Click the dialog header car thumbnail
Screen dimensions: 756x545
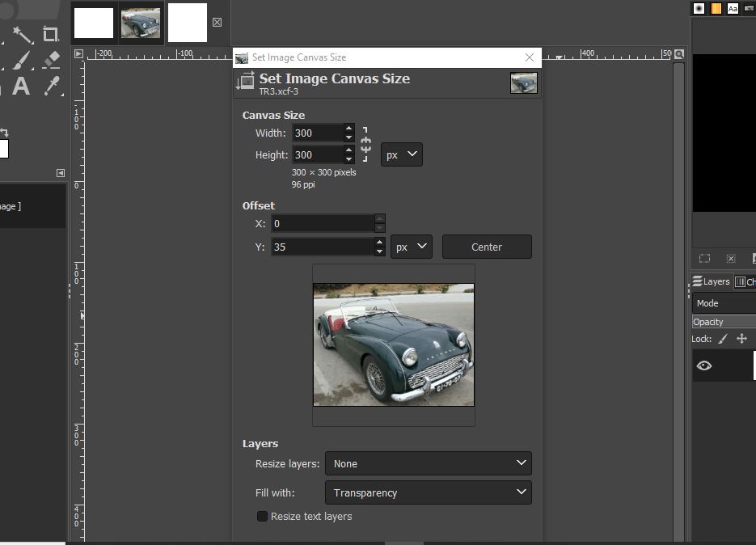click(524, 83)
